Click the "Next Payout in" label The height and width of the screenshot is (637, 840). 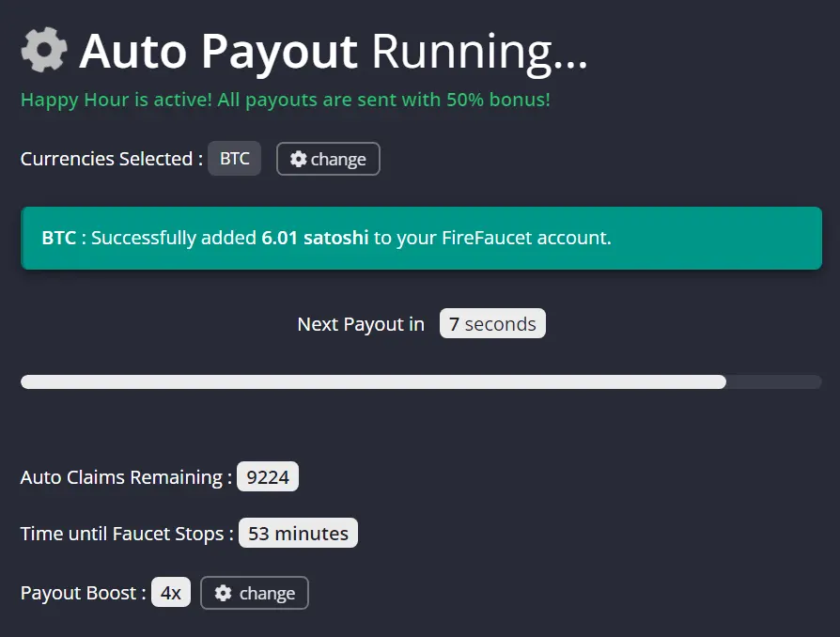361,324
